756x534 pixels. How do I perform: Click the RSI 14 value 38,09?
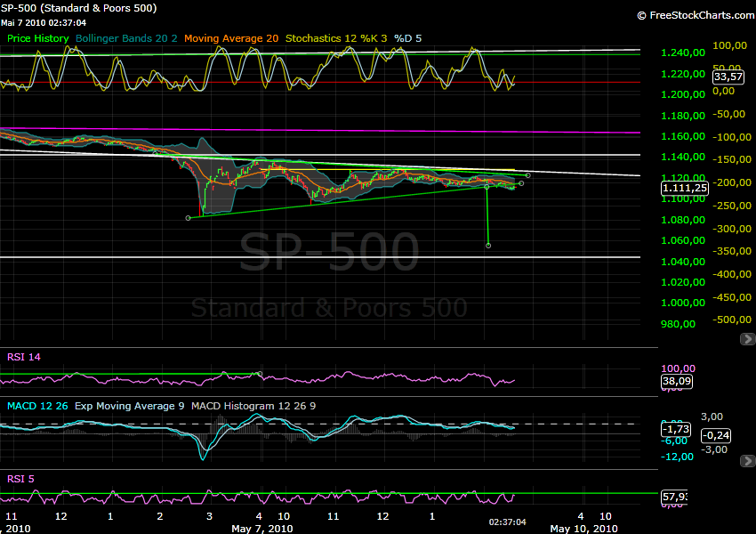[x=677, y=382]
